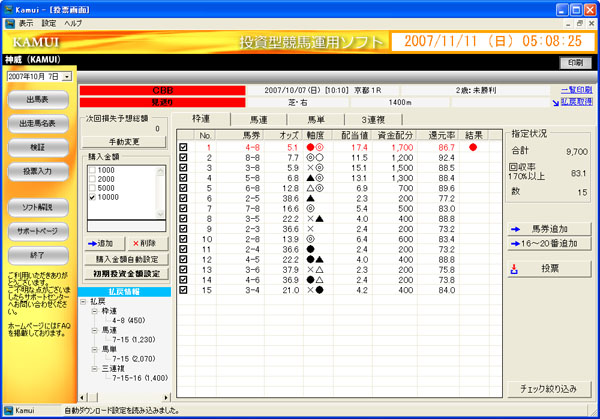
Task: Uncheck the checkbox for row No. 1
Action: 183,147
